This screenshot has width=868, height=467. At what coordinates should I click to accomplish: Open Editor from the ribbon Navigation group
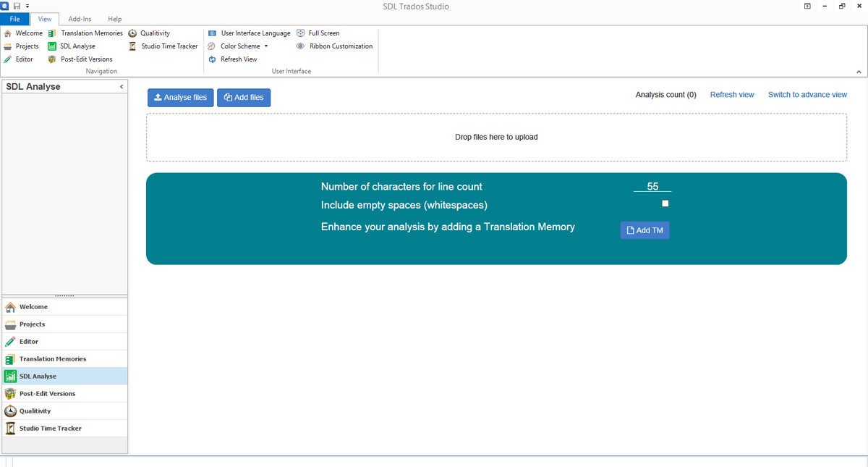point(19,59)
